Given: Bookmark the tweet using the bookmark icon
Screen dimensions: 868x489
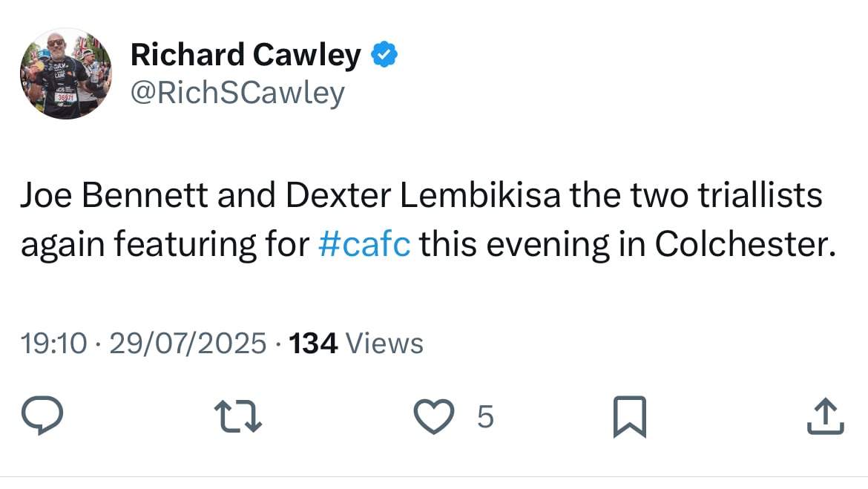Looking at the screenshot, I should point(630,417).
